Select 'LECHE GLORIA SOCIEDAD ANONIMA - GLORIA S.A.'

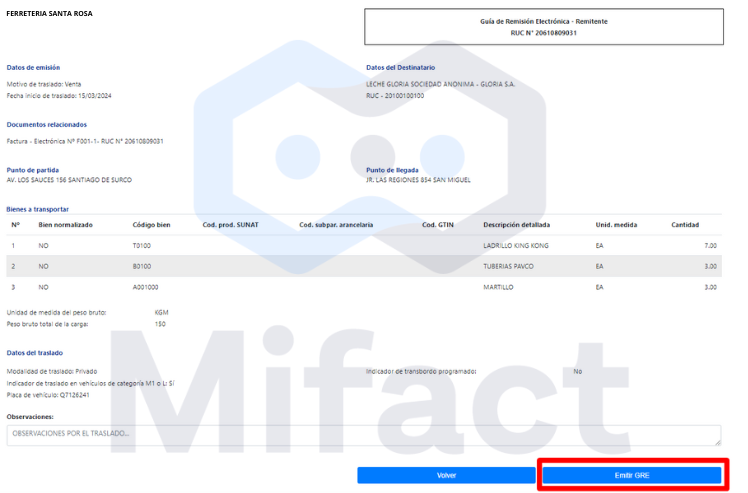pyautogui.click(x=441, y=84)
